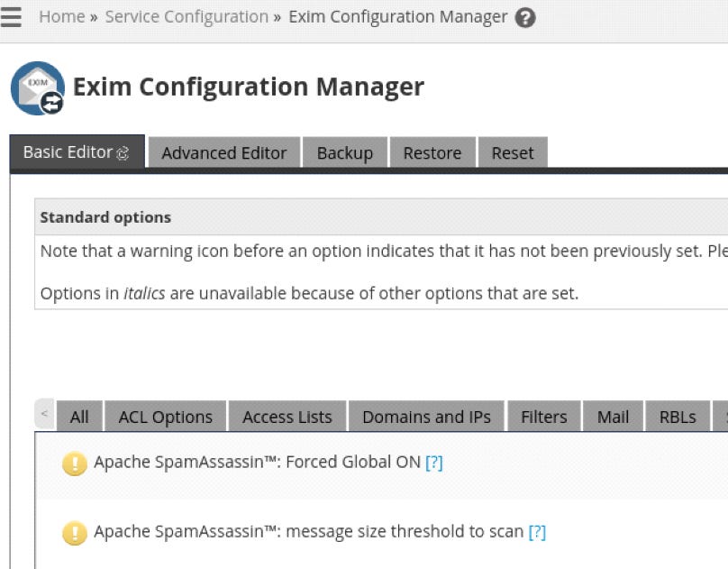Click the help question mark icon
This screenshot has width=728, height=569.
[x=525, y=17]
